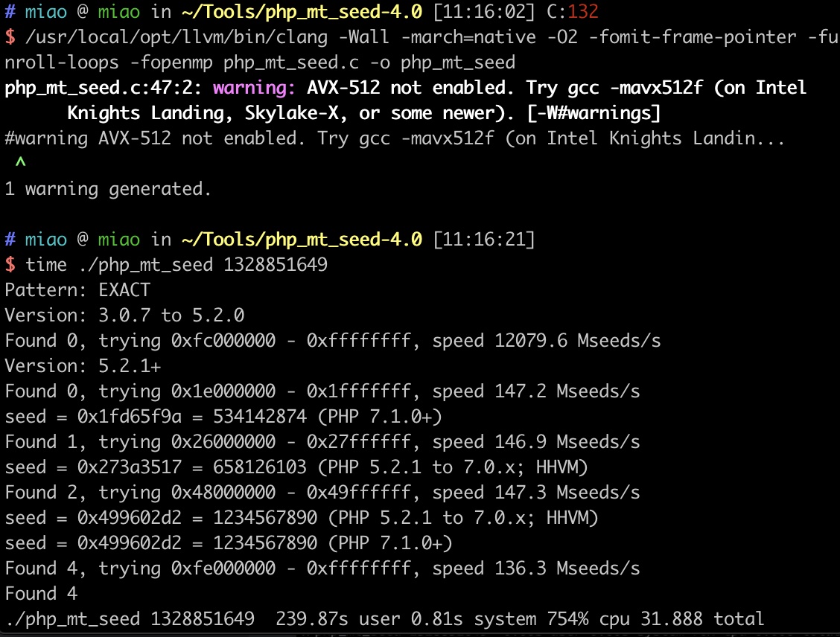Viewport: 840px width, 637px height.
Task: Click the final 'Found 4' line
Action: point(41,594)
